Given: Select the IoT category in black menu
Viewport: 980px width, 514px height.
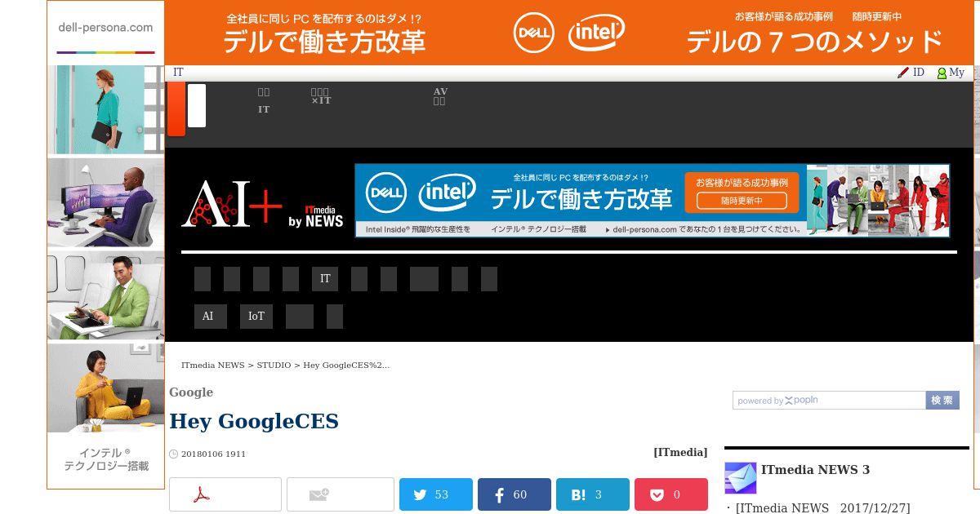Looking at the screenshot, I should (256, 317).
